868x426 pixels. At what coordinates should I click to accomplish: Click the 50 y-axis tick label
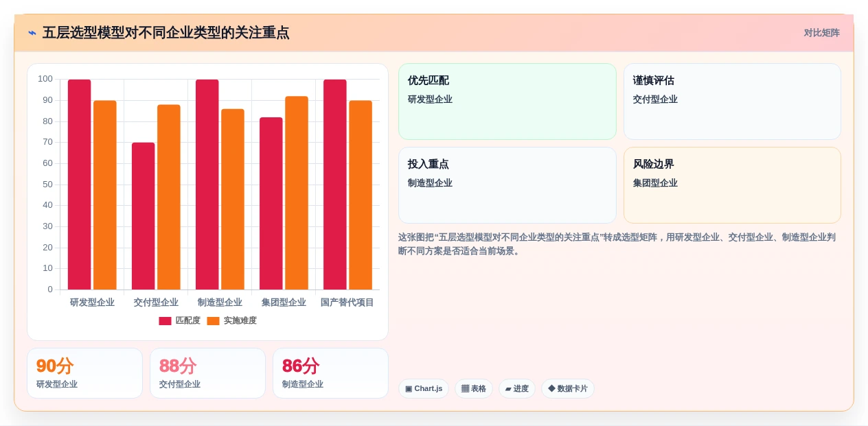[47, 184]
